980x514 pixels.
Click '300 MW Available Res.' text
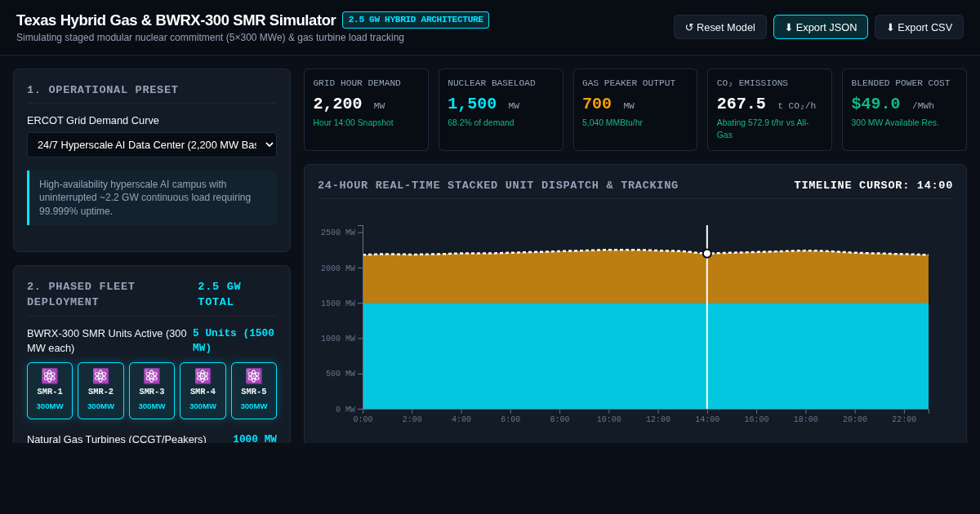(895, 122)
